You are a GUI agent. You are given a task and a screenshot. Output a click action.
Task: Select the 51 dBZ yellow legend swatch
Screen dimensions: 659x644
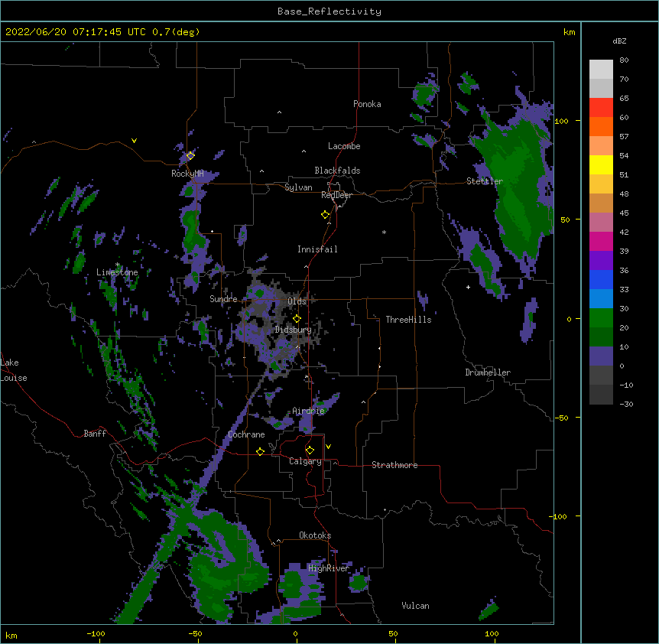click(601, 164)
